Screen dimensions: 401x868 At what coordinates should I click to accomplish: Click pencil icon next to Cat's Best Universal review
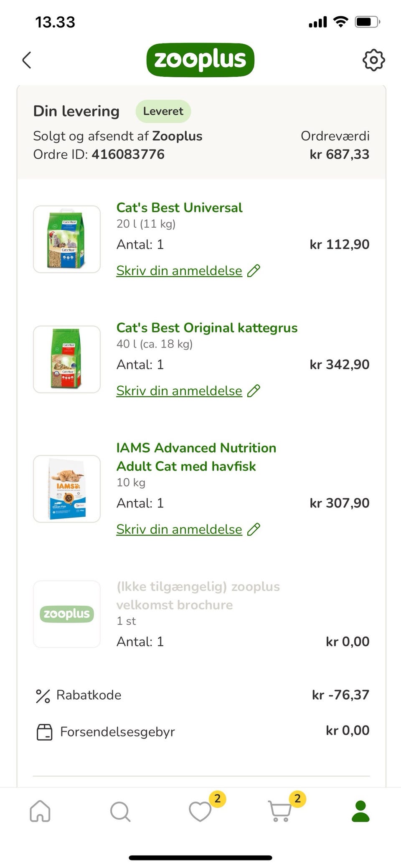254,271
